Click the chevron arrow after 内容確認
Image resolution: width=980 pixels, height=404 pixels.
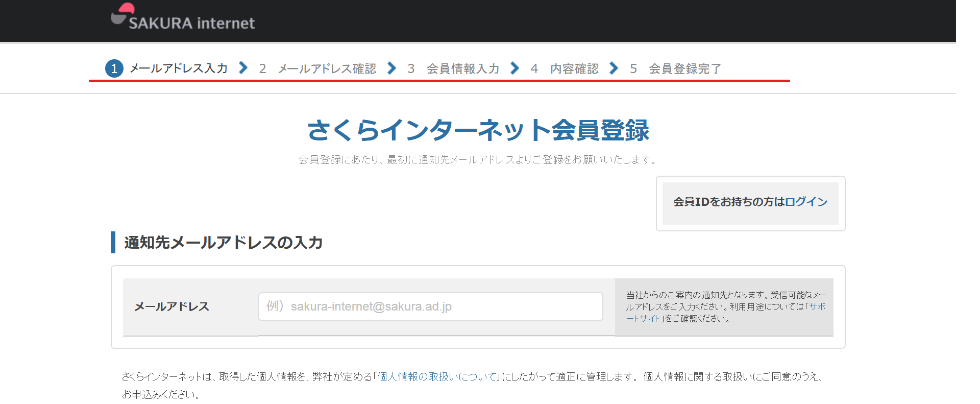pyautogui.click(x=614, y=68)
